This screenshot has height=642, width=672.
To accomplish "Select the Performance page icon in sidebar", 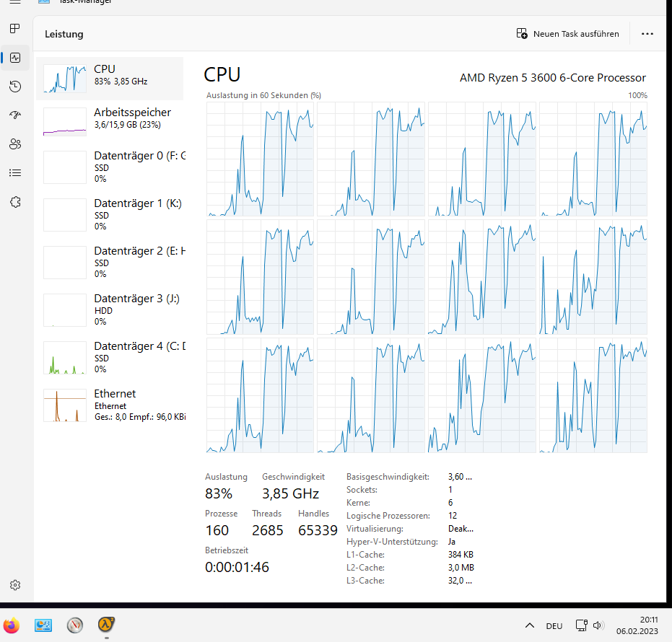I will coord(15,58).
